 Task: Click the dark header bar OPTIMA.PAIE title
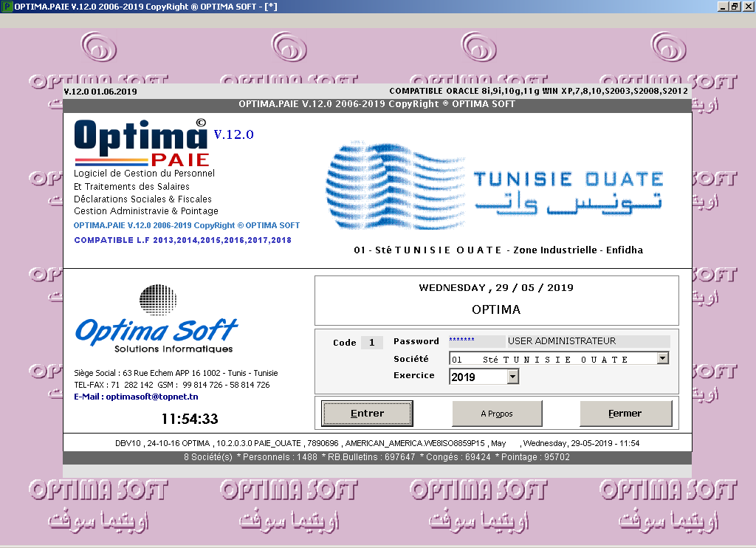click(377, 104)
